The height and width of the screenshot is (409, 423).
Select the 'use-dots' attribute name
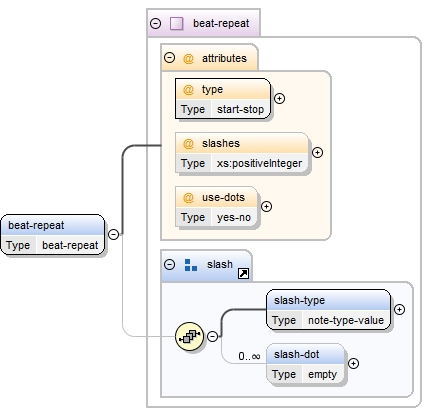(x=223, y=197)
